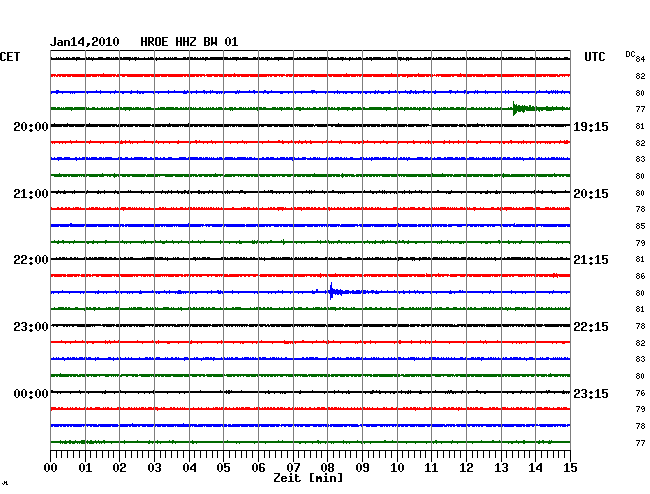Click the 21:15 UTC time label

pyautogui.click(x=591, y=260)
